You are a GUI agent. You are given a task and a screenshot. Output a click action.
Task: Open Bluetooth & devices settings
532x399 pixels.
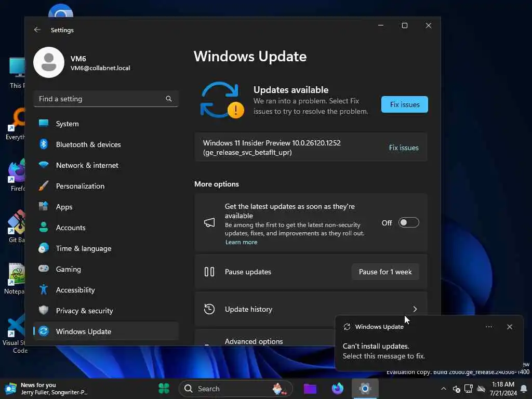tap(106, 144)
